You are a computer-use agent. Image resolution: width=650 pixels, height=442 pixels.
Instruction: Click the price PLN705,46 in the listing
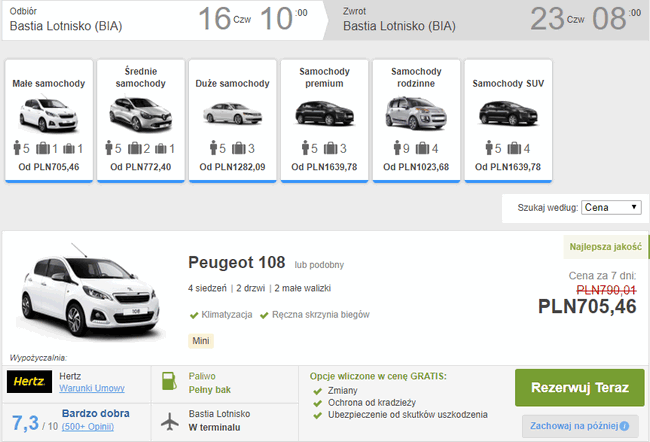pos(587,307)
